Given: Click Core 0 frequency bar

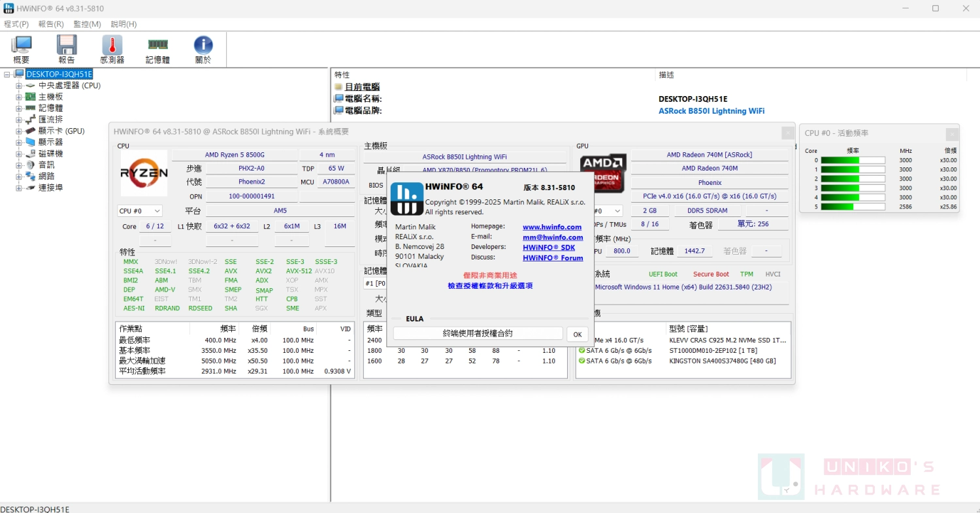Looking at the screenshot, I should click(853, 160).
